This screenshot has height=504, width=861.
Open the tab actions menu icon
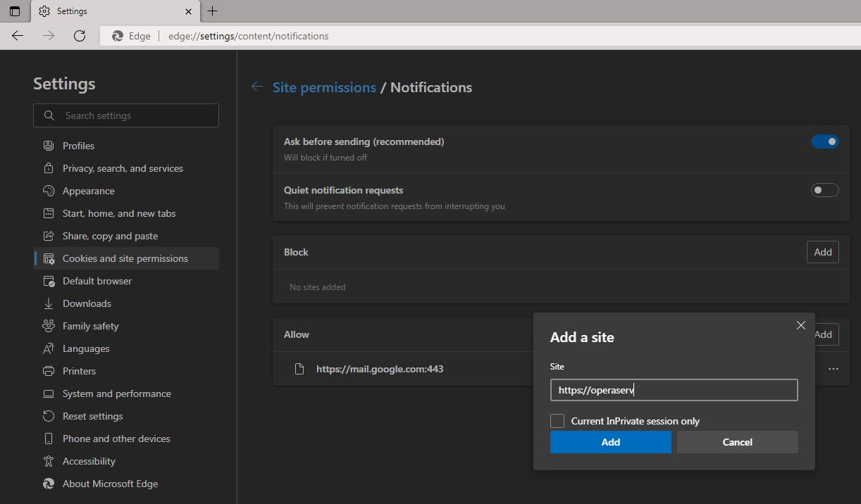(x=14, y=11)
